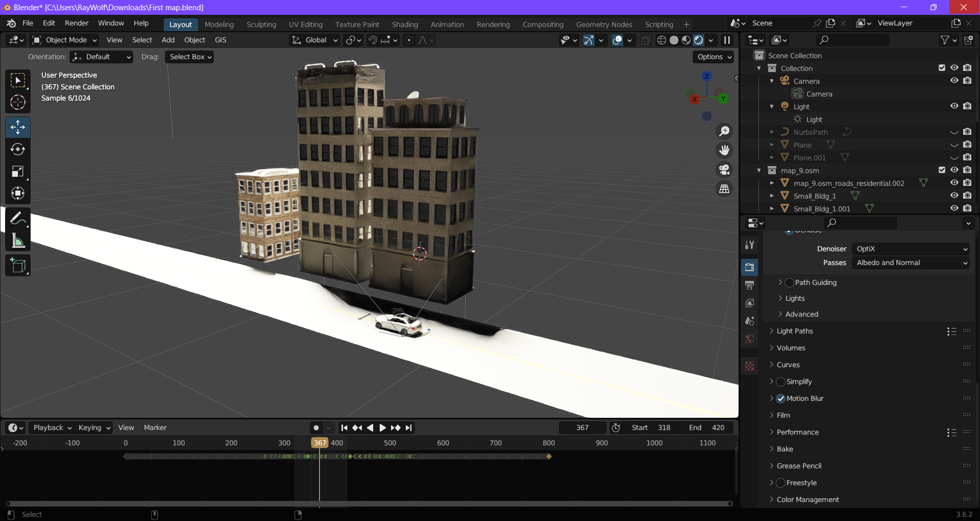Select the Transform tool
Image resolution: width=980 pixels, height=521 pixels.
point(18,193)
